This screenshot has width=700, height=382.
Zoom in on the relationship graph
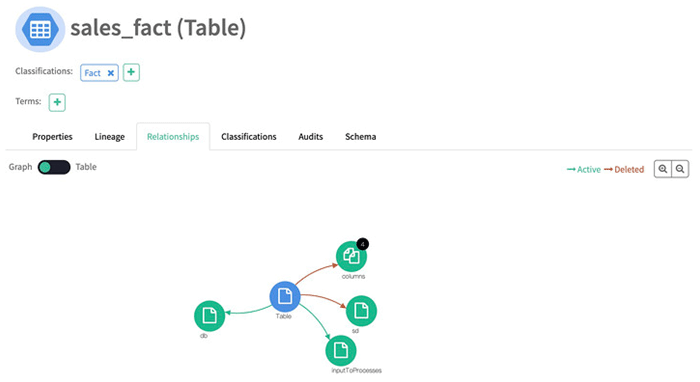pos(663,169)
